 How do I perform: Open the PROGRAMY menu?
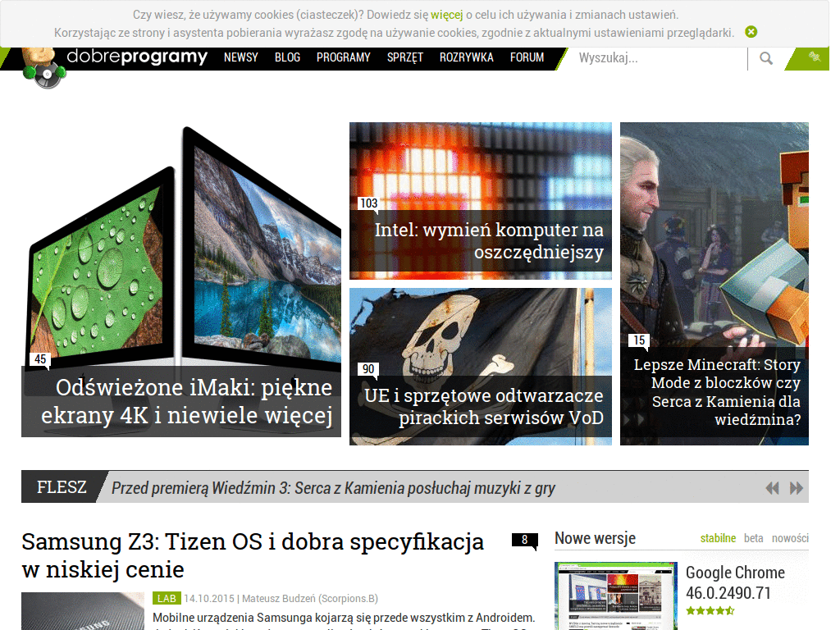344,57
